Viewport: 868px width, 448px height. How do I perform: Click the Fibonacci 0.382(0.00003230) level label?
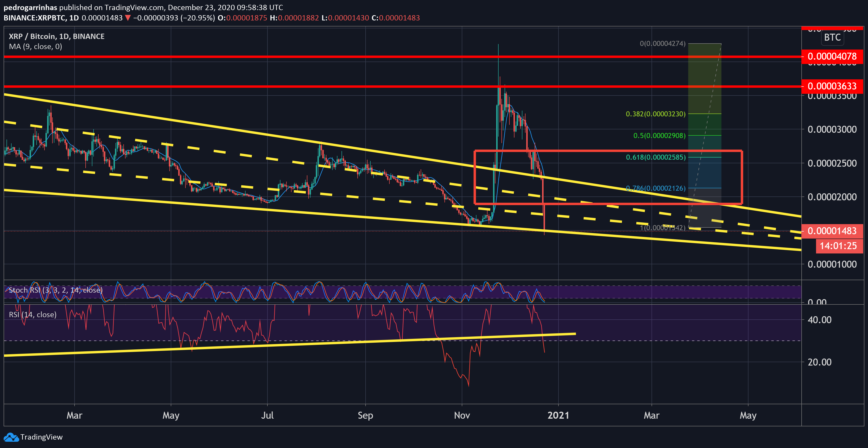click(x=655, y=114)
